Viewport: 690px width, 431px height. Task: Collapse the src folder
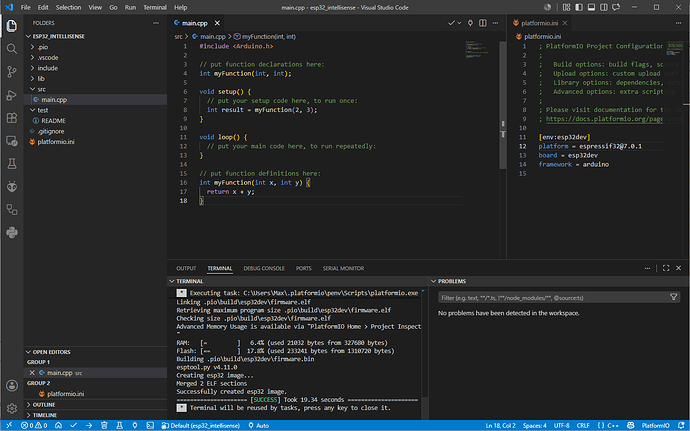tap(95, 89)
